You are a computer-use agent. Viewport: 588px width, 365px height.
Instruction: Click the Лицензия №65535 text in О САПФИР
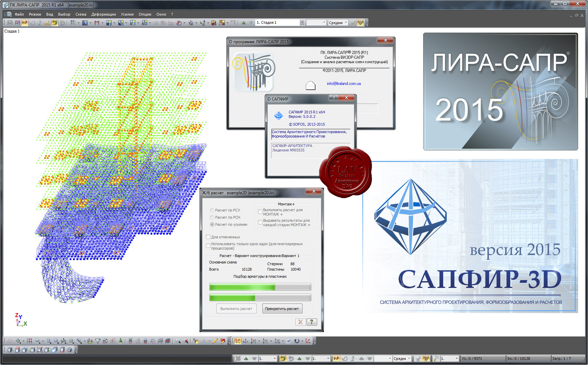(x=288, y=150)
